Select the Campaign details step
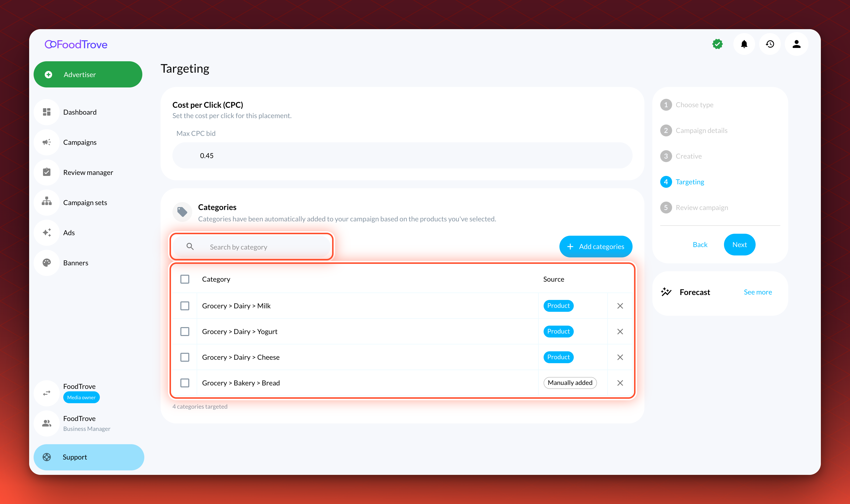Image resolution: width=850 pixels, height=504 pixels. (x=694, y=130)
